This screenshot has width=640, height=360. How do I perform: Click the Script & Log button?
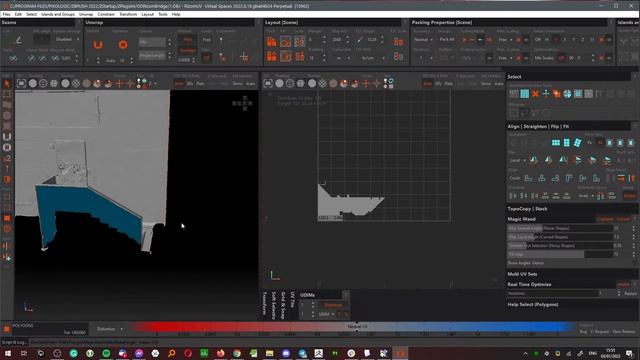[x=14, y=342]
